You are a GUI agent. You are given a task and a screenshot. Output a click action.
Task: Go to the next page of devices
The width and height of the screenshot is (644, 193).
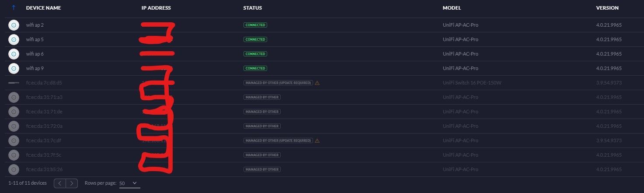[x=72, y=183]
